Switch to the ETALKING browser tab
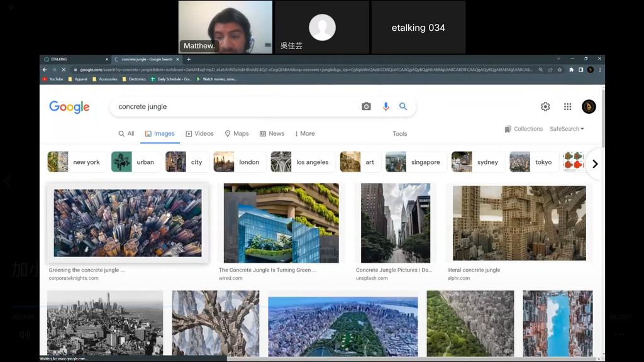This screenshot has height=362, width=644. 76,59
